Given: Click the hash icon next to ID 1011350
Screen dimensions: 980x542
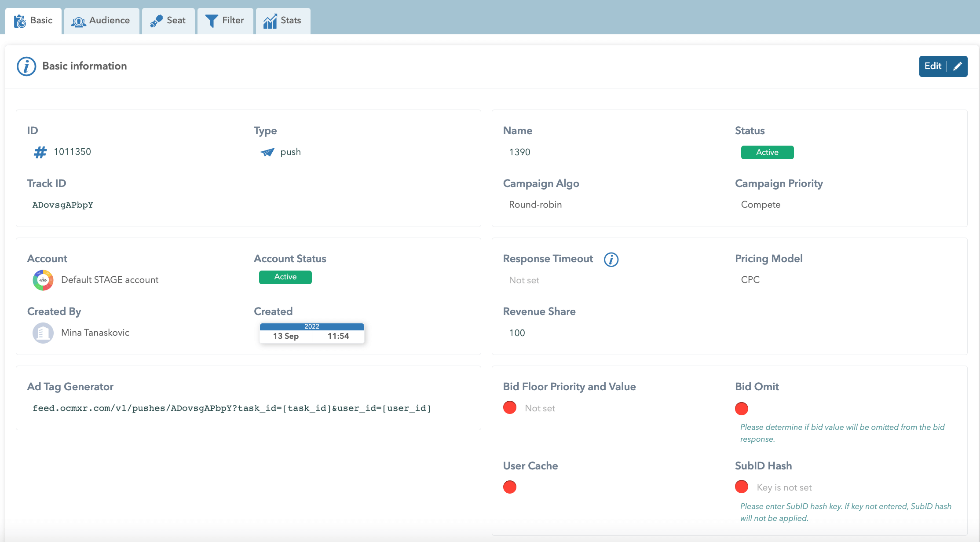Looking at the screenshot, I should [40, 152].
